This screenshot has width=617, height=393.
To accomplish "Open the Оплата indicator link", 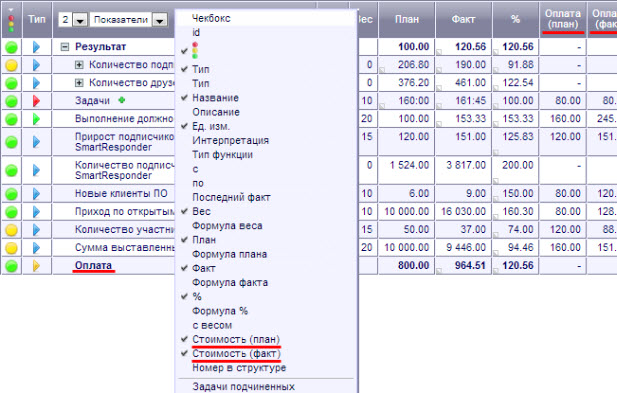I will point(93,266).
